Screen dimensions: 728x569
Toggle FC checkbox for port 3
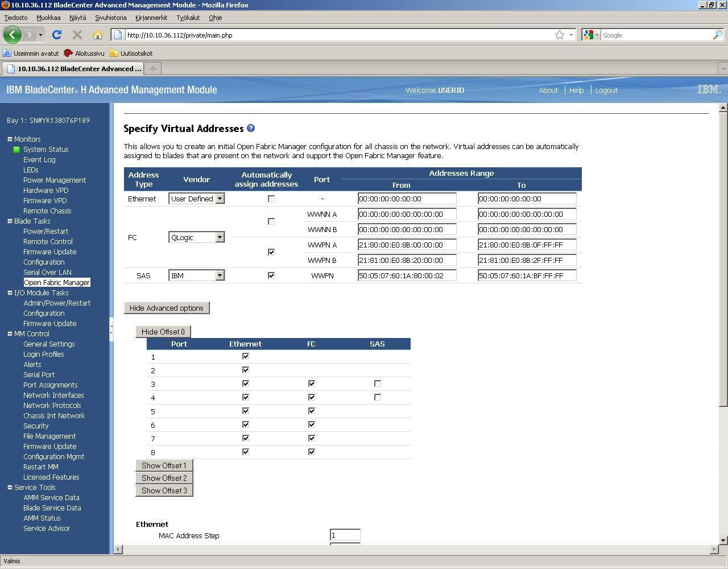(x=312, y=384)
